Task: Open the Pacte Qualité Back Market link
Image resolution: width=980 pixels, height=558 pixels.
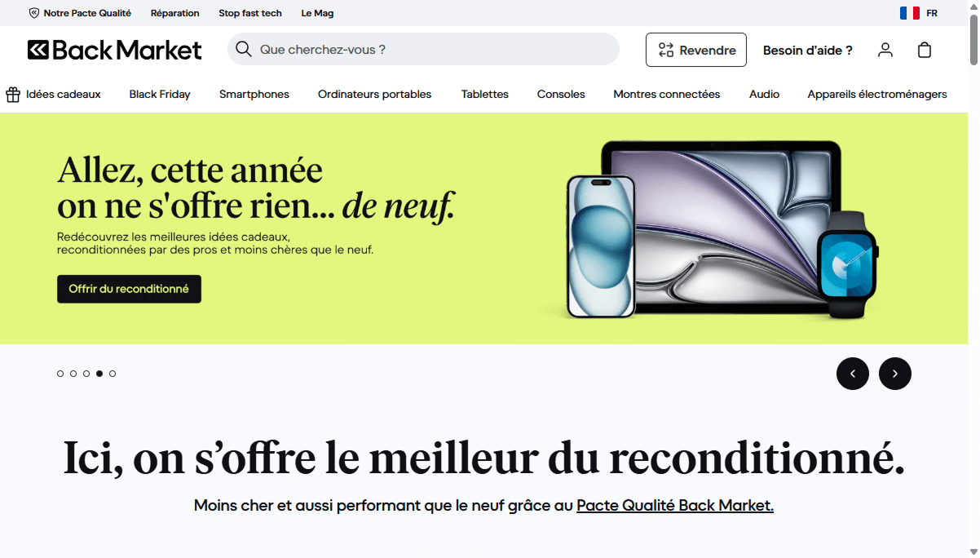Action: tap(674, 505)
